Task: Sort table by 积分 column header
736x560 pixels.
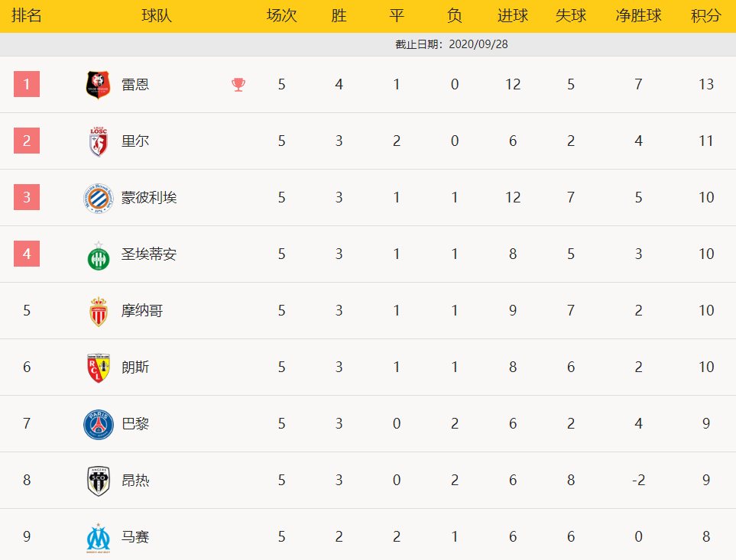Action: coord(706,15)
